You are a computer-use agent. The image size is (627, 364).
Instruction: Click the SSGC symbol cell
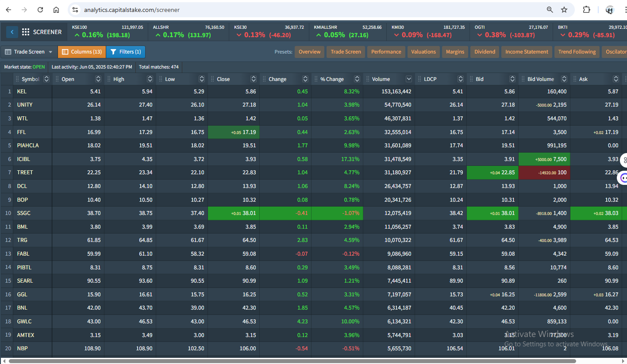[x=33, y=213]
